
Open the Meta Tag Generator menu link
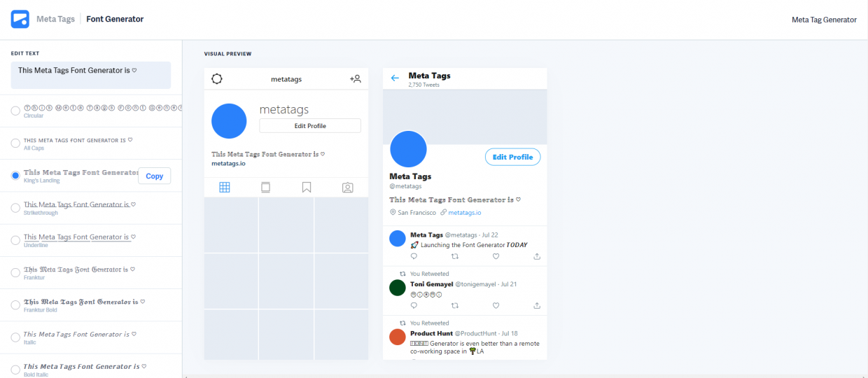coord(824,20)
